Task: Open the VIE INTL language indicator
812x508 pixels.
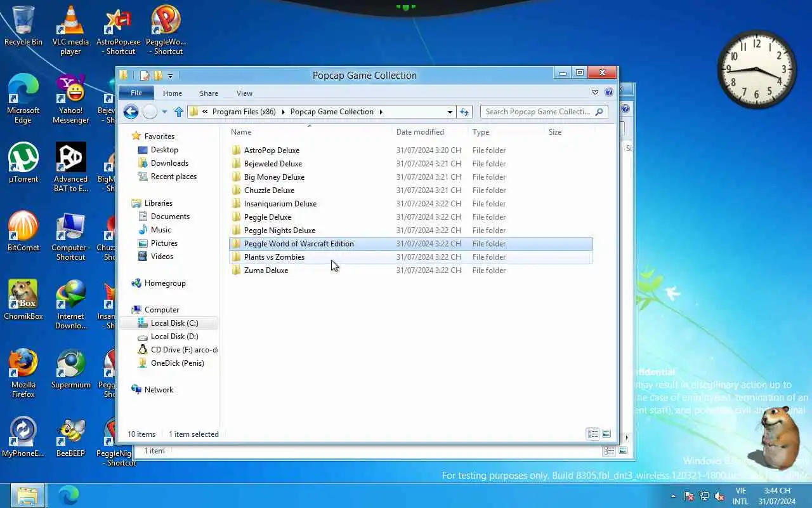Action: [x=740, y=496]
